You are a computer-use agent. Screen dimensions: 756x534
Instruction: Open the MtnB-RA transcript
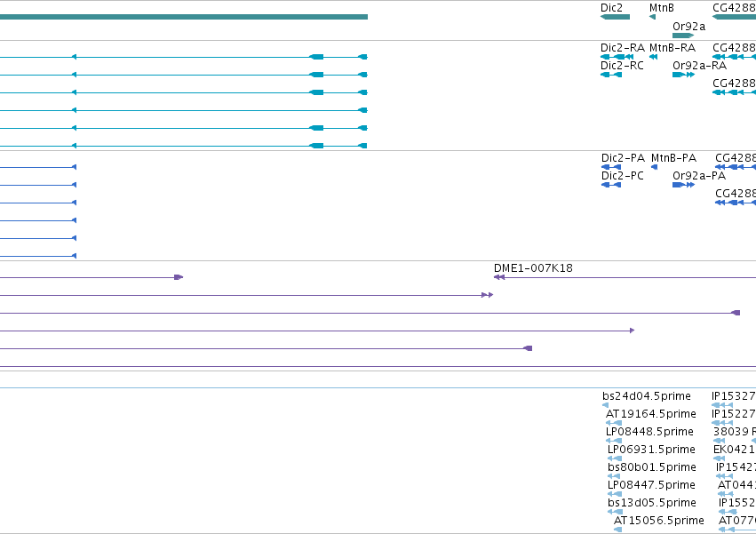653,57
